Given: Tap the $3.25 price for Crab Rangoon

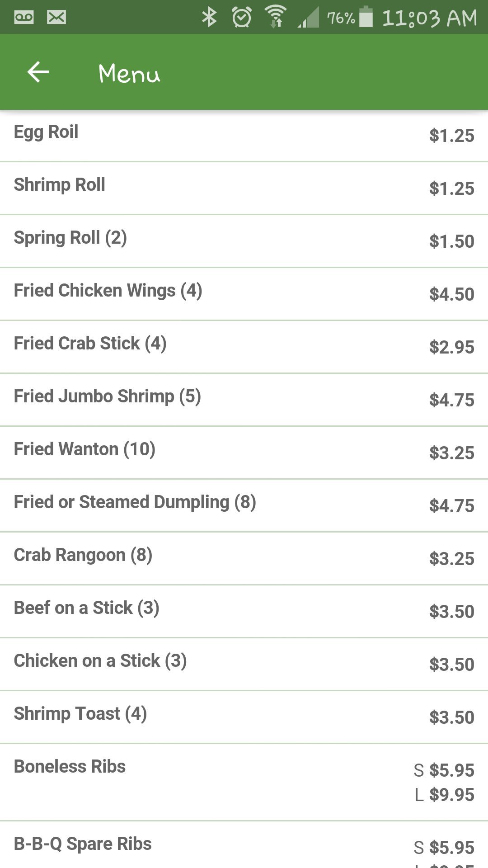Looking at the screenshot, I should coord(451,559).
